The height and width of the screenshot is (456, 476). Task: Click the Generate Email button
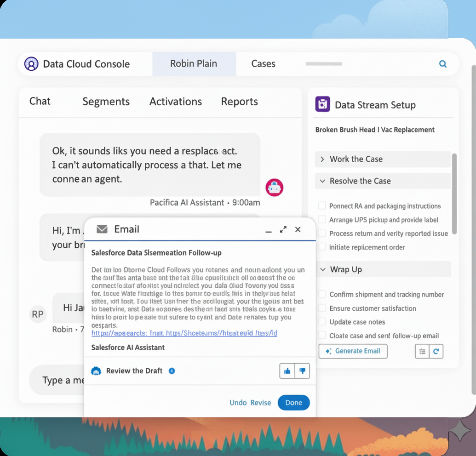pos(353,351)
